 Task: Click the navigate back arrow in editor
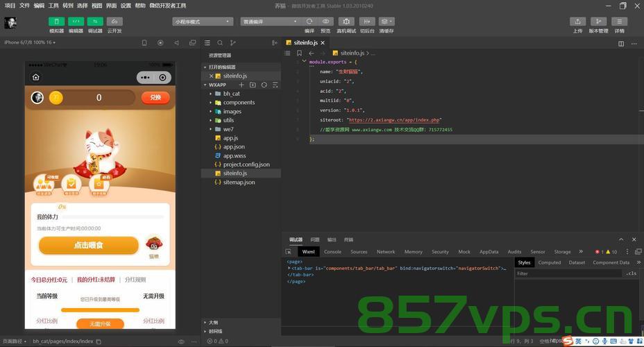[x=312, y=53]
